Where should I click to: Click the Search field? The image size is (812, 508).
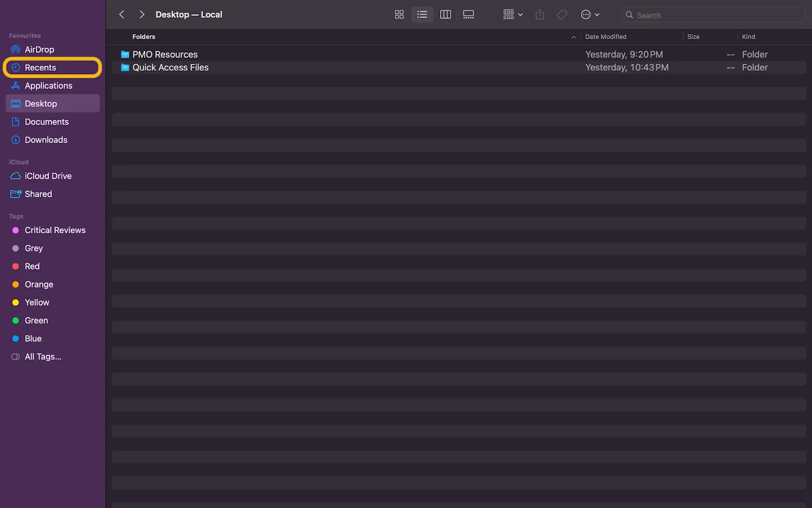[x=713, y=15]
